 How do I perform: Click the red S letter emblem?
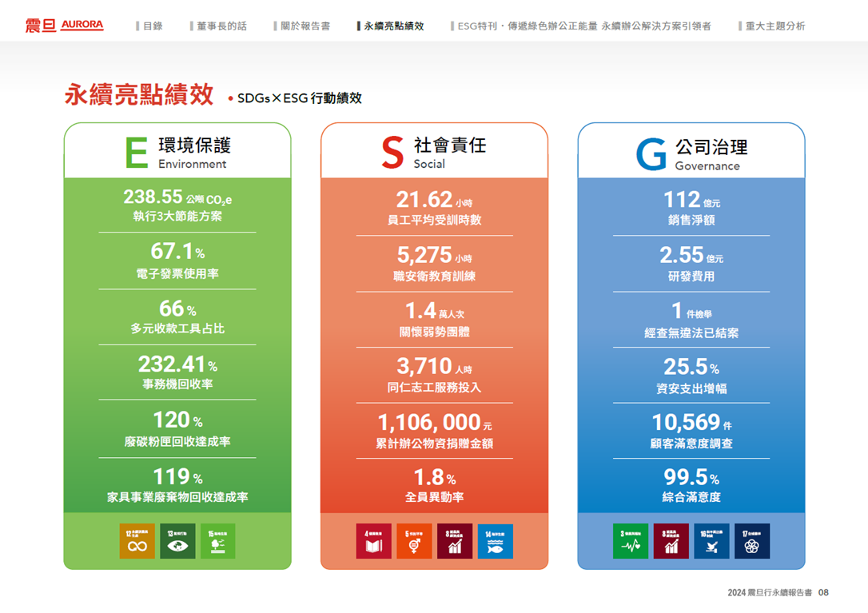pyautogui.click(x=392, y=153)
